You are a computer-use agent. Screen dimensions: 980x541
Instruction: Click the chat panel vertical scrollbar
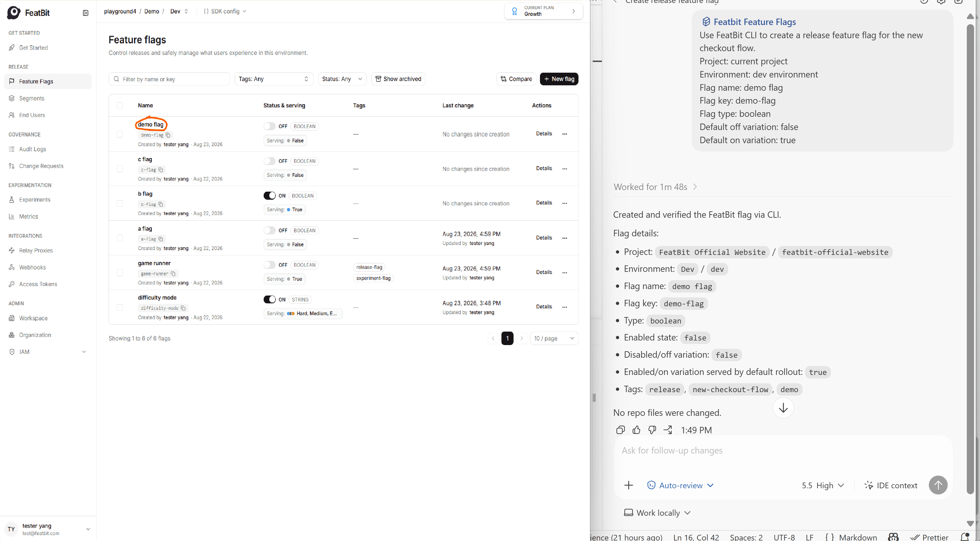click(x=970, y=259)
